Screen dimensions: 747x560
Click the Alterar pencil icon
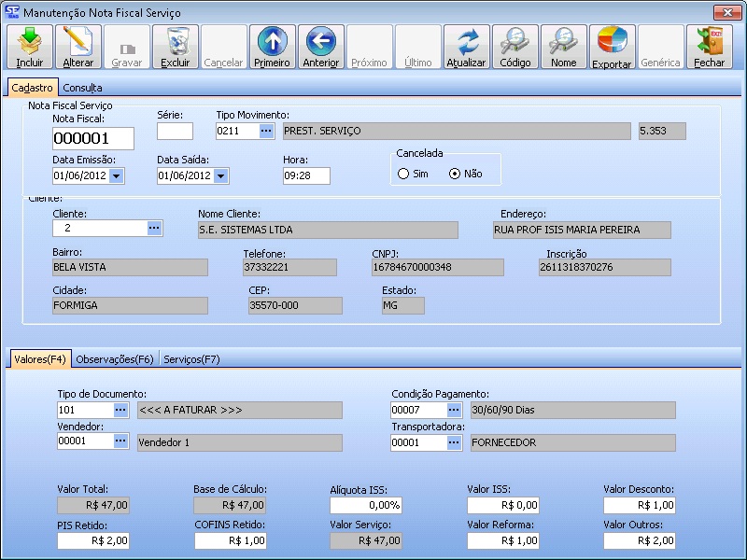(78, 46)
